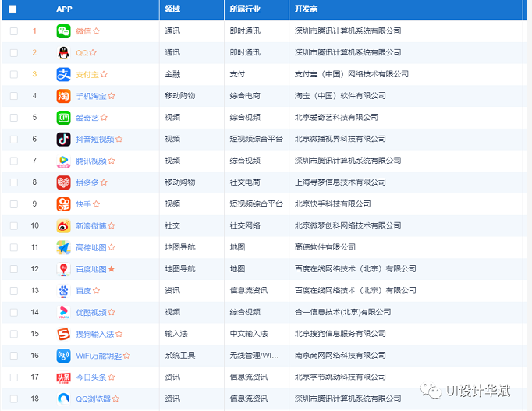The image size is (532, 411).
Task: Click the 今日头条 app icon
Action: pyautogui.click(x=63, y=377)
